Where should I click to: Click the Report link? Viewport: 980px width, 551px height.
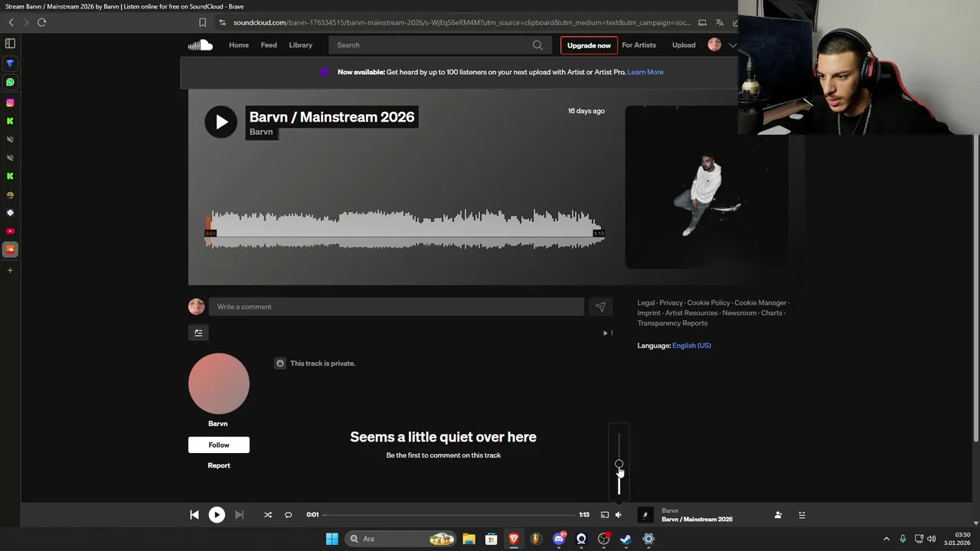pyautogui.click(x=219, y=465)
